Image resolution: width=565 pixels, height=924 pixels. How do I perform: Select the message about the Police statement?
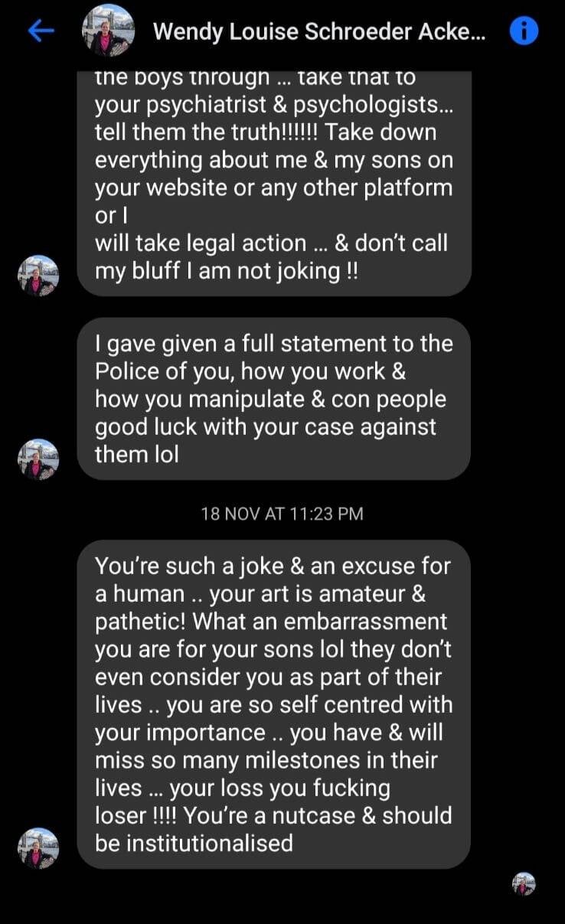[x=274, y=399]
